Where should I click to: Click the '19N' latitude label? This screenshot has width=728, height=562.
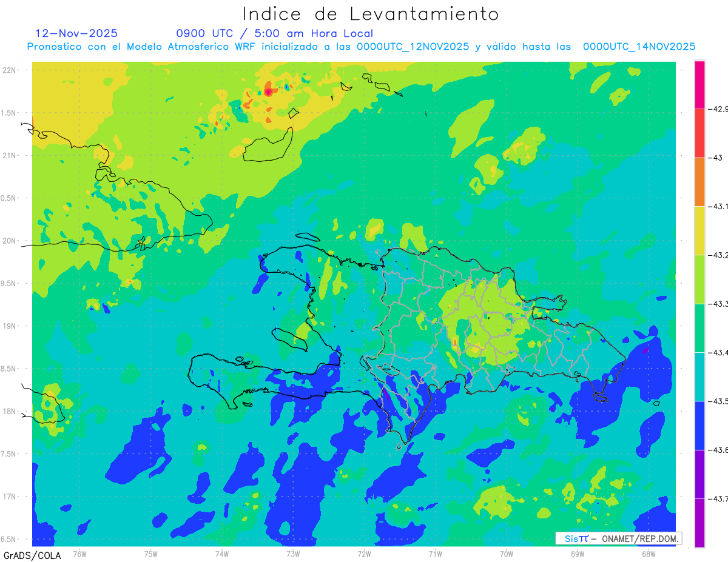(10, 326)
